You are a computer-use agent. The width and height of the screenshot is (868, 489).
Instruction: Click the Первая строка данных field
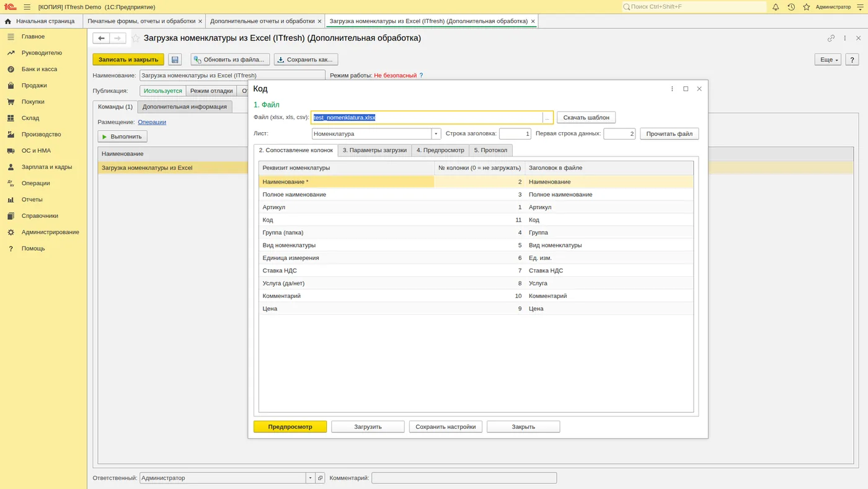click(619, 134)
